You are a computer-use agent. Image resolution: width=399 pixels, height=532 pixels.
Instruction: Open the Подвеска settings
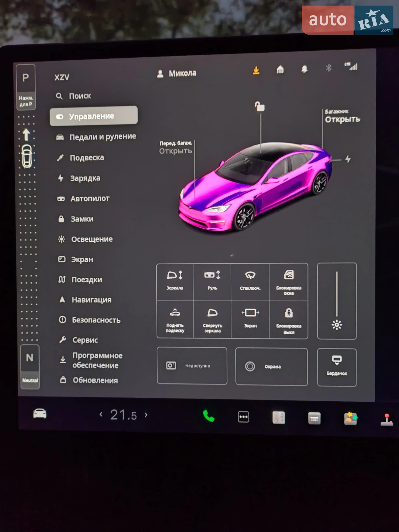[x=80, y=157]
